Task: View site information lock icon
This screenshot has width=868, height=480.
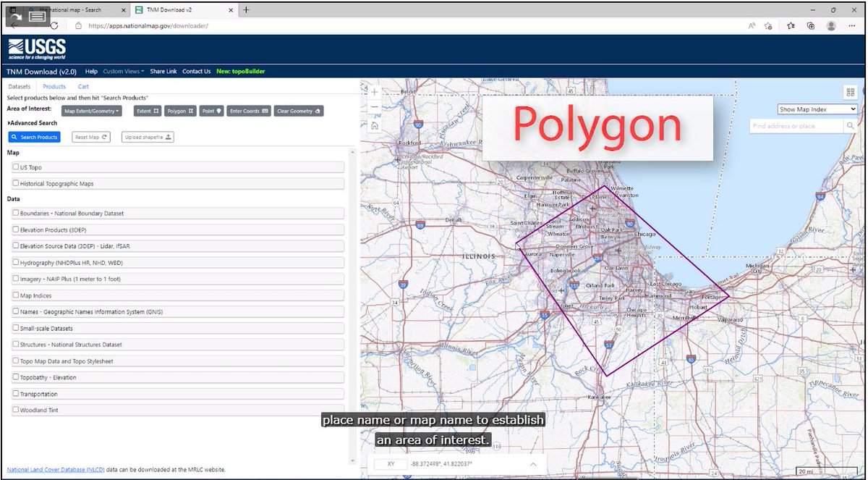Action: click(78, 25)
